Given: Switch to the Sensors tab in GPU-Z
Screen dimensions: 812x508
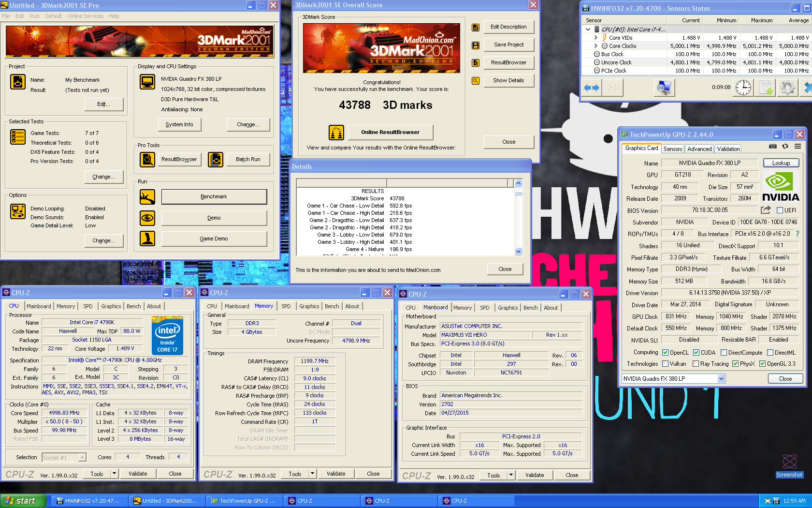Looking at the screenshot, I should point(673,149).
